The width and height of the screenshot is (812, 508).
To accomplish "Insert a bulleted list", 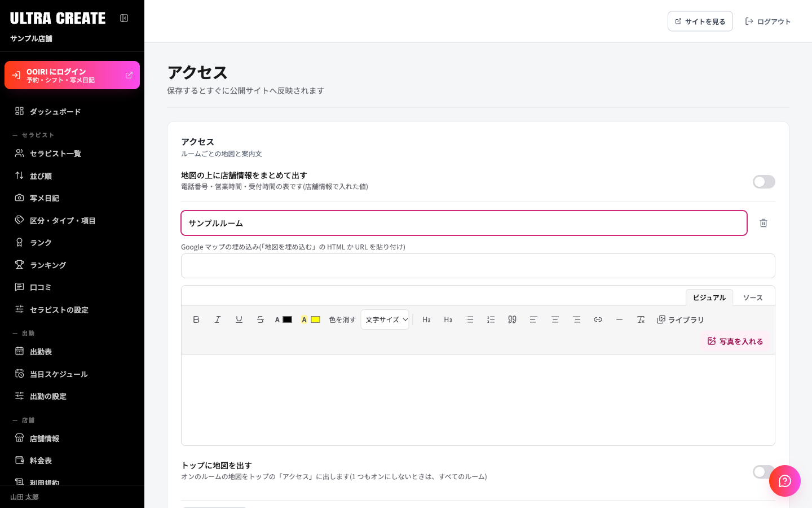I will point(470,319).
